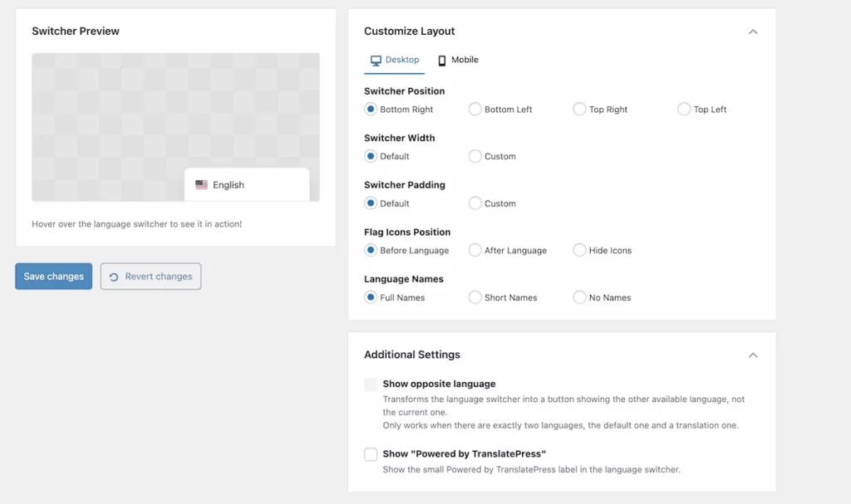Check Show Powered by TranslatePress

click(371, 454)
